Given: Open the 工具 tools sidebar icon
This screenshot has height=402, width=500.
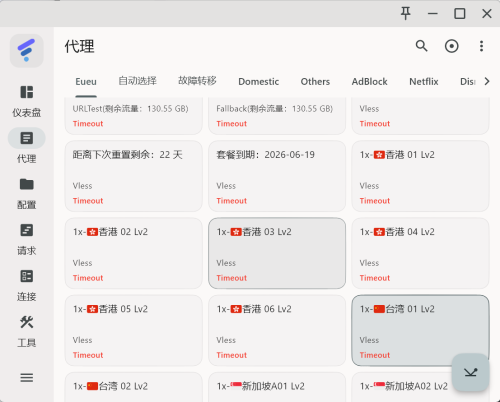Looking at the screenshot, I should (27, 322).
